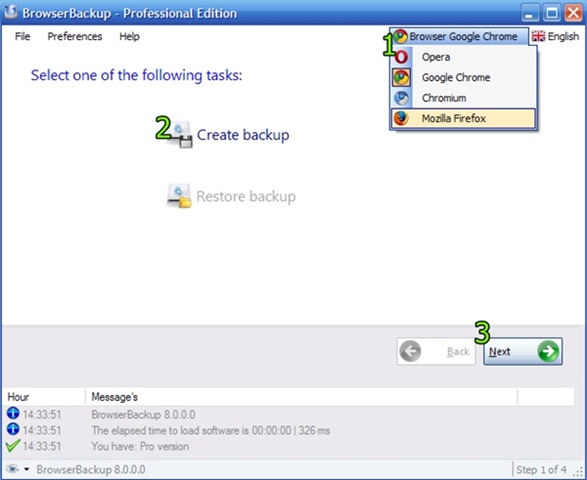Toggle the eye icon in status bar
The height and width of the screenshot is (480, 587).
click(x=12, y=469)
